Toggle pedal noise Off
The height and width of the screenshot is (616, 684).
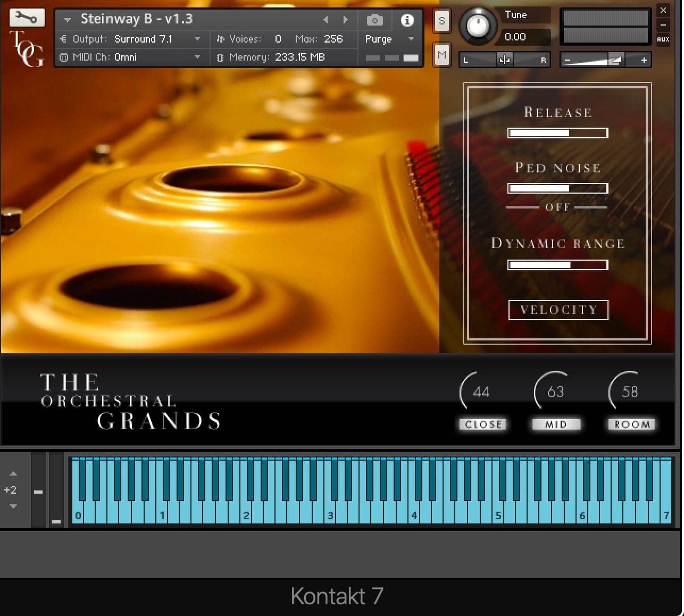pos(557,207)
